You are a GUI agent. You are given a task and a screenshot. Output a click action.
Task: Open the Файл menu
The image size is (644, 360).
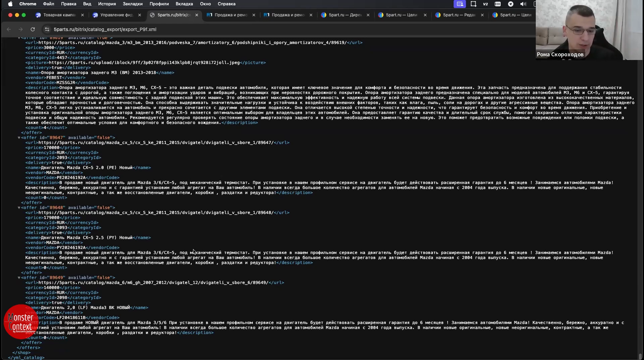click(49, 4)
